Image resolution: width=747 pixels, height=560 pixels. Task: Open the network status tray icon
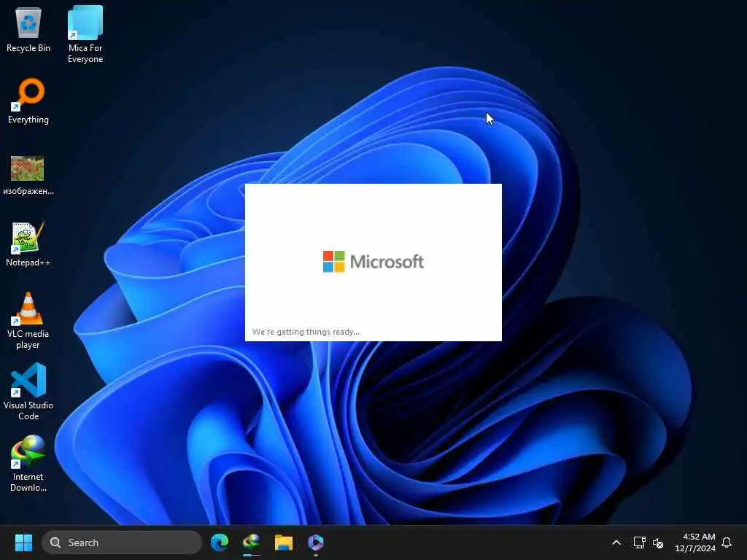click(639, 542)
